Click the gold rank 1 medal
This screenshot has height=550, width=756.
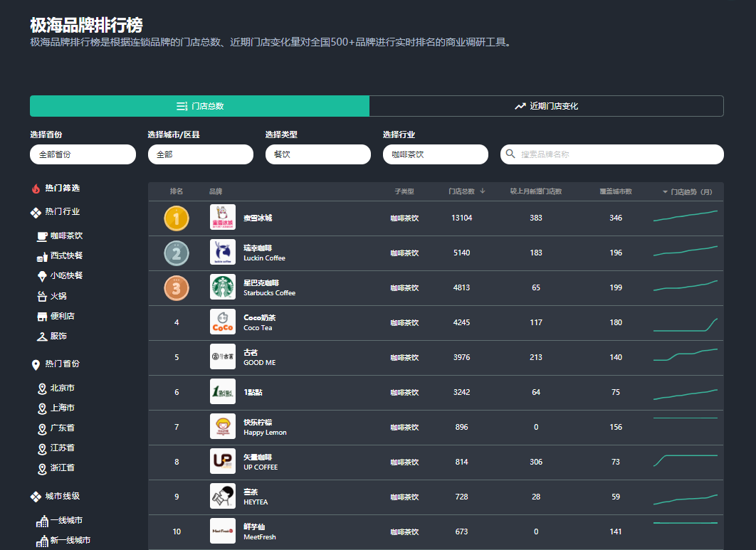[177, 218]
